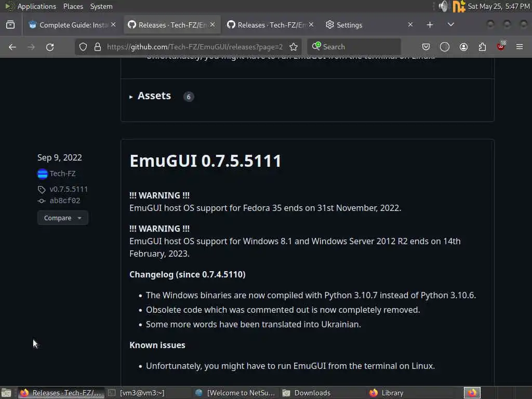Select the active Releases Tech-FZ tab

171,25
